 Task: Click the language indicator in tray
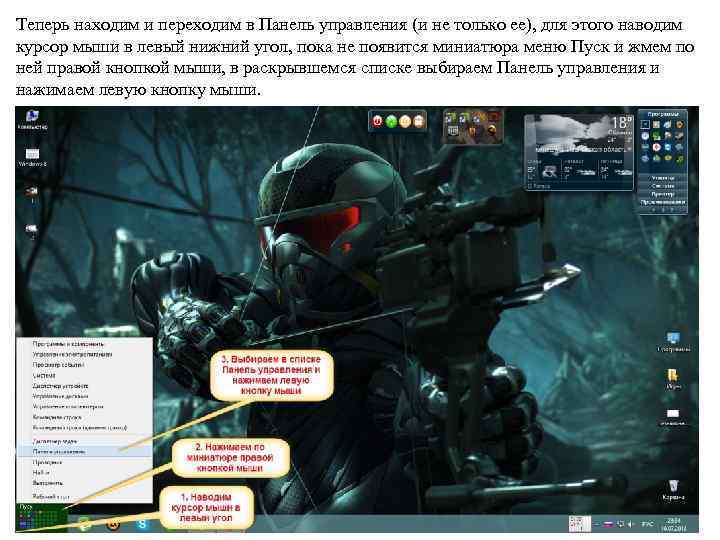tap(647, 524)
